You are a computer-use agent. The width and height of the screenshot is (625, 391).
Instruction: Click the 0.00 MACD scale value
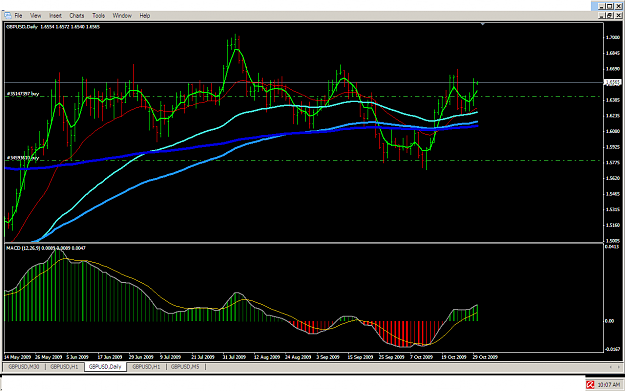(x=609, y=321)
